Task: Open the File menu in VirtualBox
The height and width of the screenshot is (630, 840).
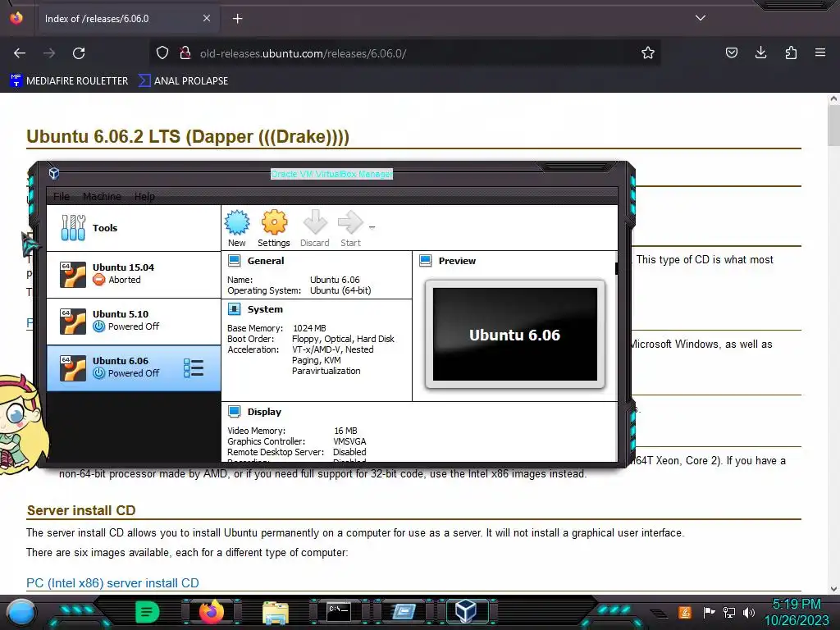Action: point(62,197)
